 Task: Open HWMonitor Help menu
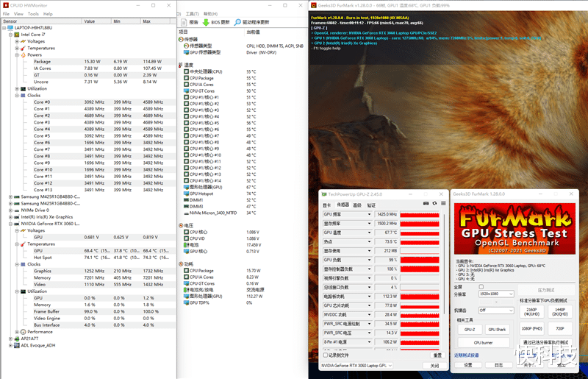48,14
